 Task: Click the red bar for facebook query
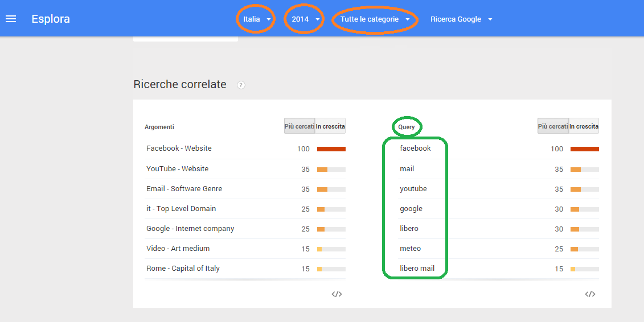pos(584,149)
